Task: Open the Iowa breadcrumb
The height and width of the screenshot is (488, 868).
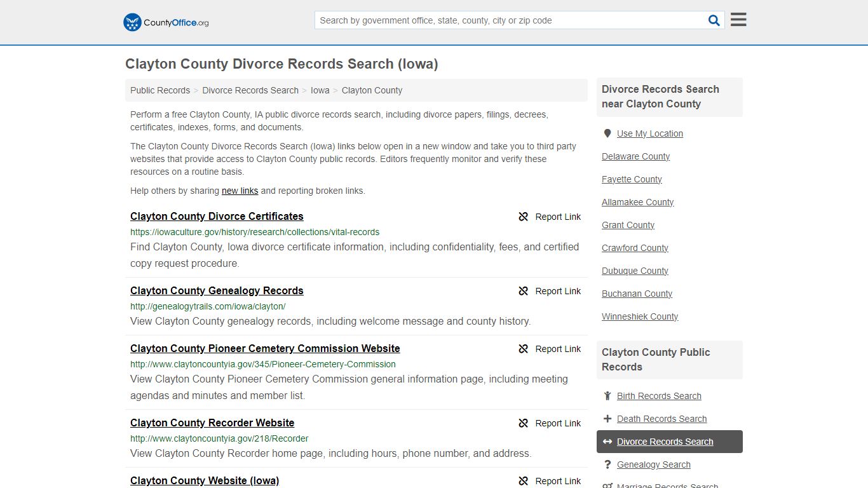Action: point(320,90)
